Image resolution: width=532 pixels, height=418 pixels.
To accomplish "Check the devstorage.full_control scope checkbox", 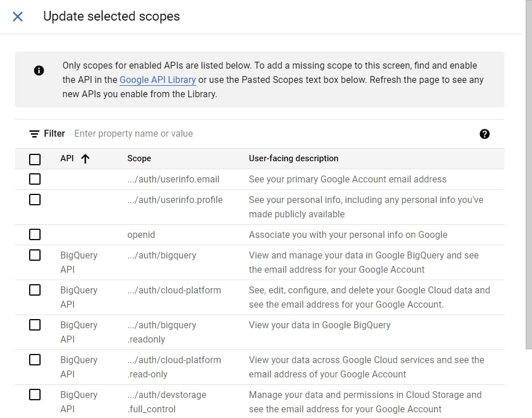I will [35, 395].
